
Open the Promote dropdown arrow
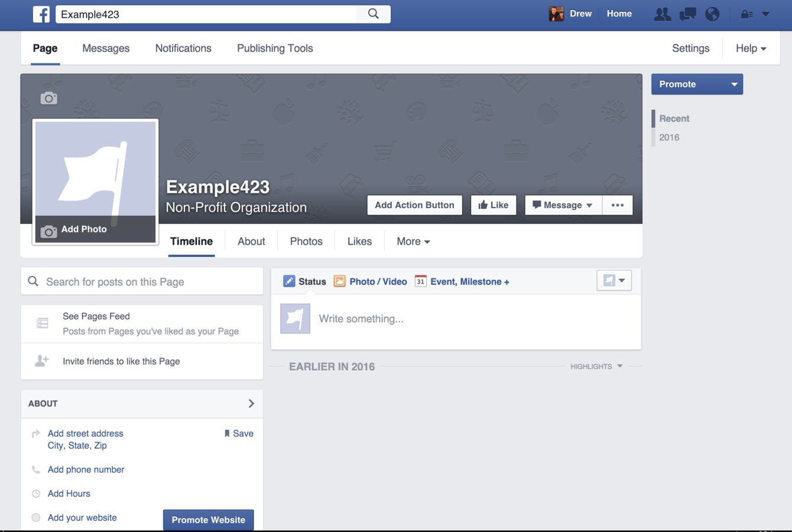(734, 85)
